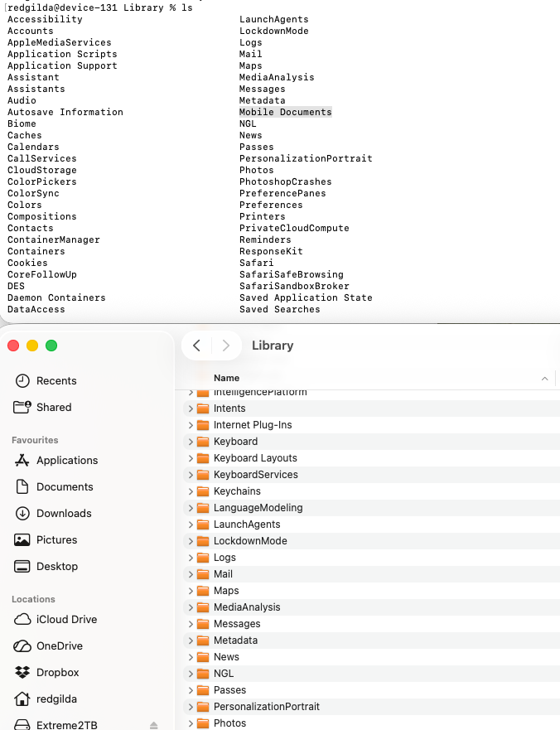Go back in Finder
560x730 pixels.
[x=196, y=346]
